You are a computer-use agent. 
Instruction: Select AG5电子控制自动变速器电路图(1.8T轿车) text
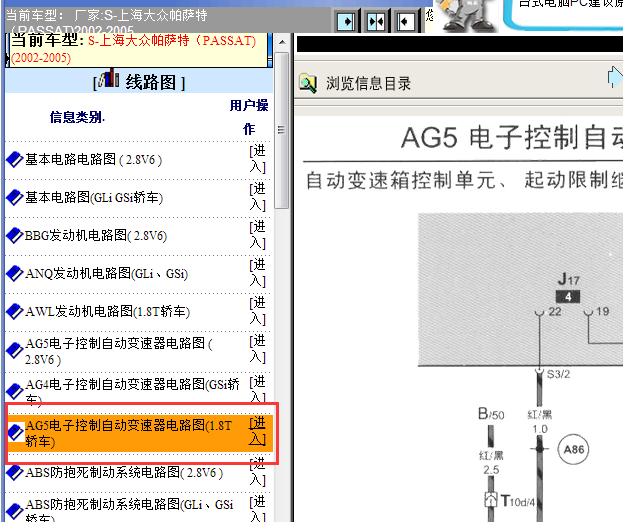(x=128, y=433)
